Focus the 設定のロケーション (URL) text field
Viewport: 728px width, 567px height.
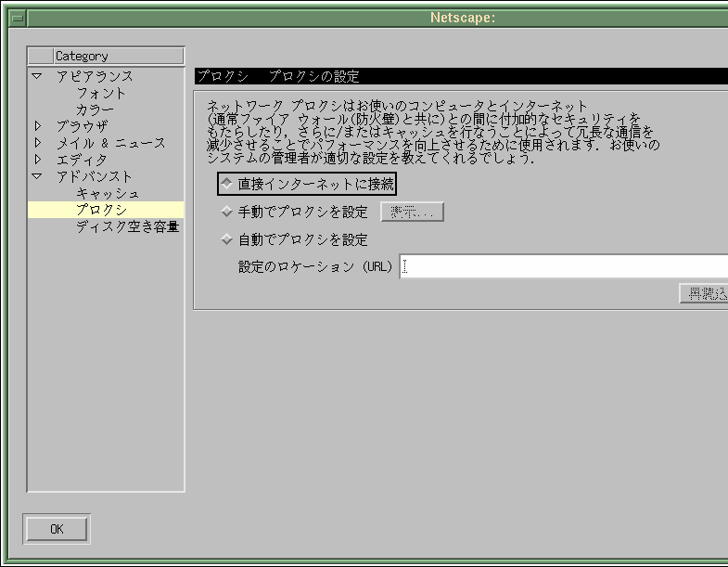click(564, 267)
